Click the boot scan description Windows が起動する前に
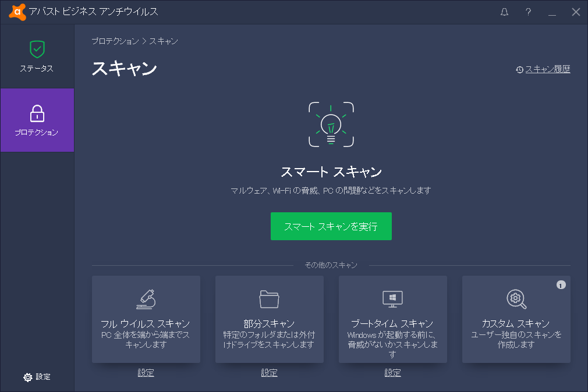588x392 pixels. pyautogui.click(x=392, y=344)
